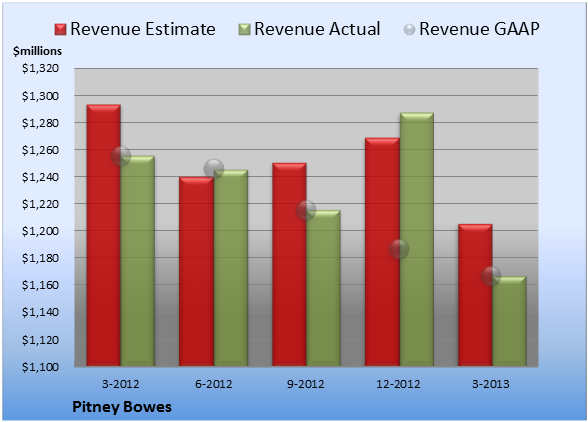
Task: Click the 3-2012 quarter label
Action: [121, 384]
